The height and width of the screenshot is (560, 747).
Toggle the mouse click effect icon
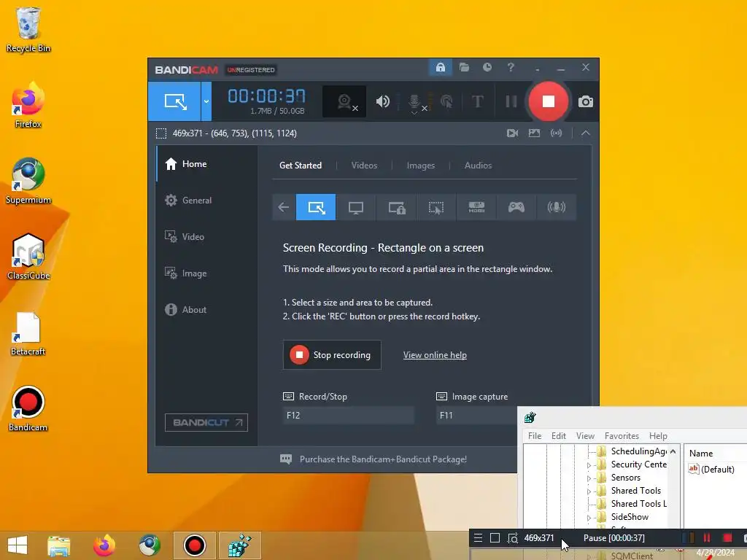(x=446, y=101)
